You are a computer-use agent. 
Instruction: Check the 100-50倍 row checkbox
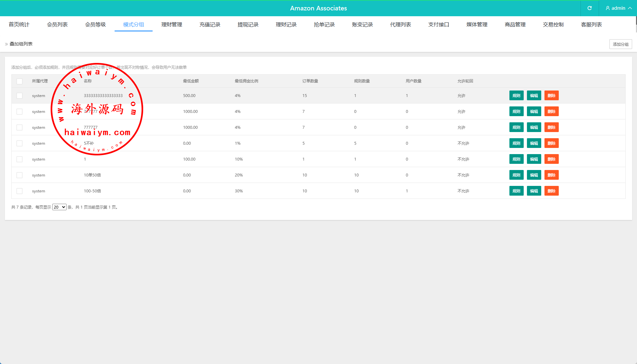(19, 191)
